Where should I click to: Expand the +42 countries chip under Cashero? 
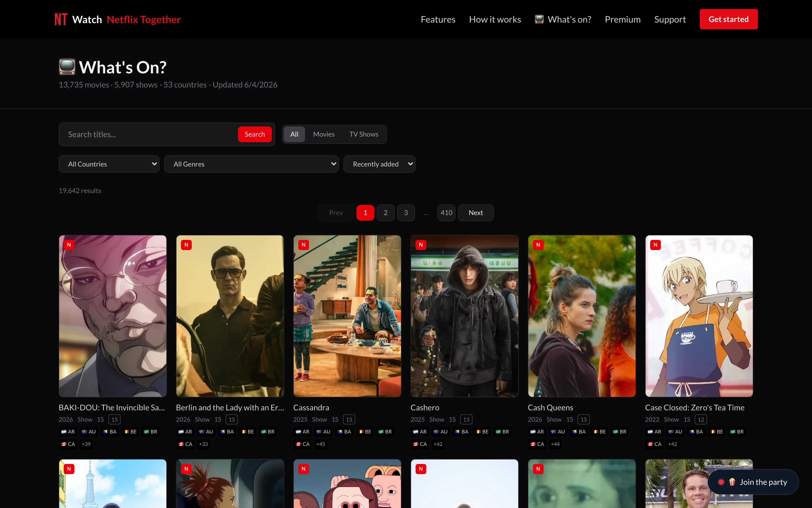pos(438,444)
